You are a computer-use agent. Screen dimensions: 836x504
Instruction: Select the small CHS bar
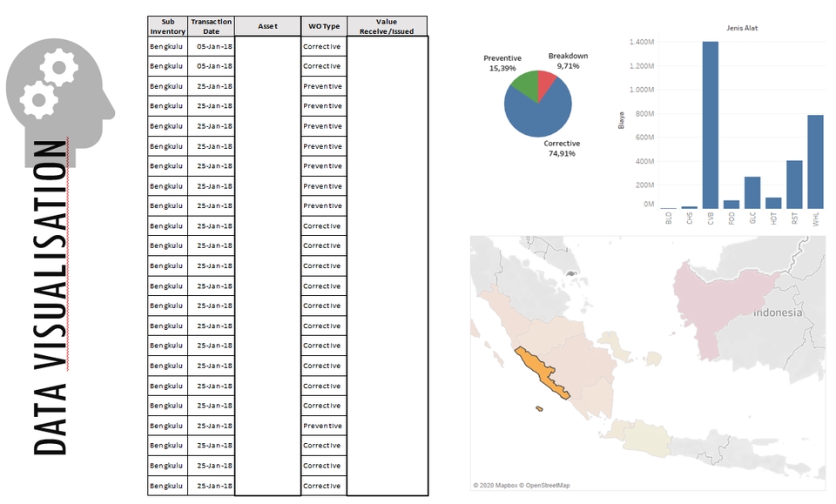[x=690, y=207]
